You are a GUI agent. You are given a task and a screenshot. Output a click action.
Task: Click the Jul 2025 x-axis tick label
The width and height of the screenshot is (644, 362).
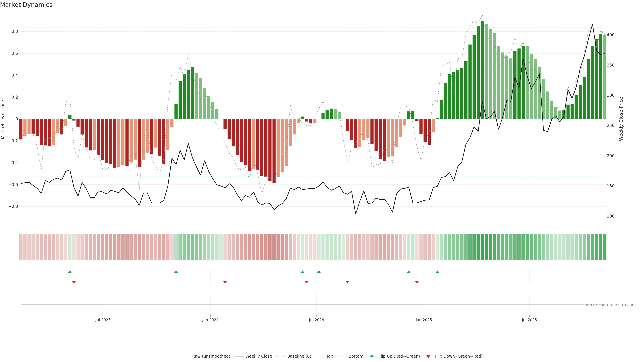click(x=529, y=320)
